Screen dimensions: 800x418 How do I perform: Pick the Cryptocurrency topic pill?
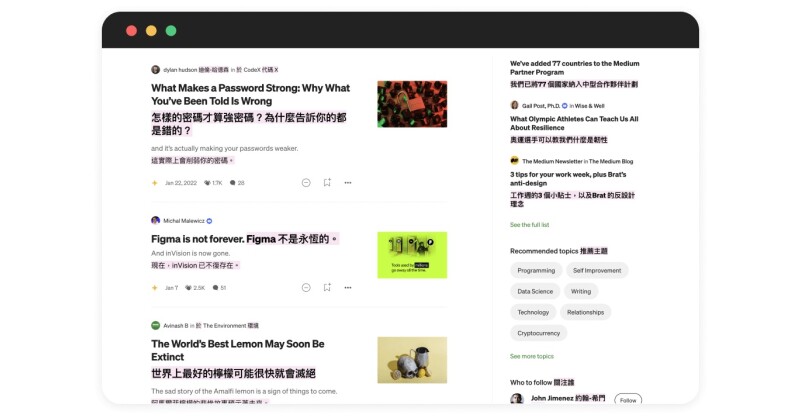pyautogui.click(x=538, y=333)
